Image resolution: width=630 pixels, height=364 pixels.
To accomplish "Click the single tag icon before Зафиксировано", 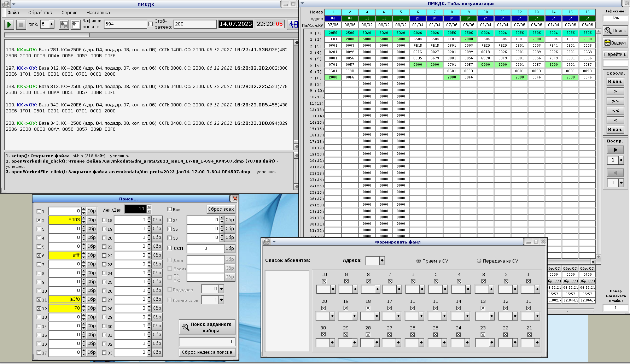I will click(x=75, y=24).
